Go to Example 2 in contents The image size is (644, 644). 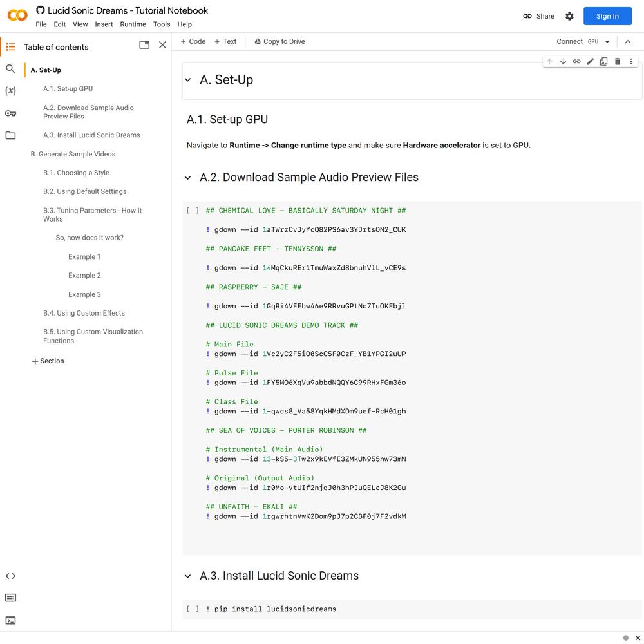pos(84,275)
